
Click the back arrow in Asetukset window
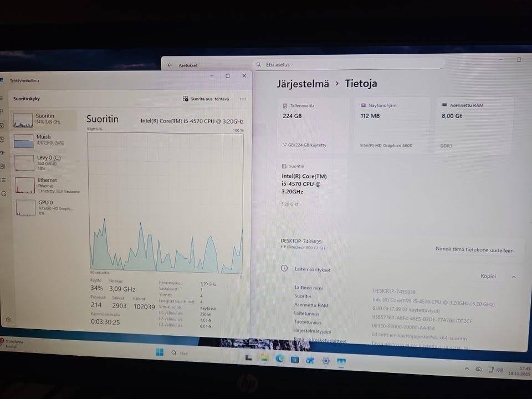point(170,65)
